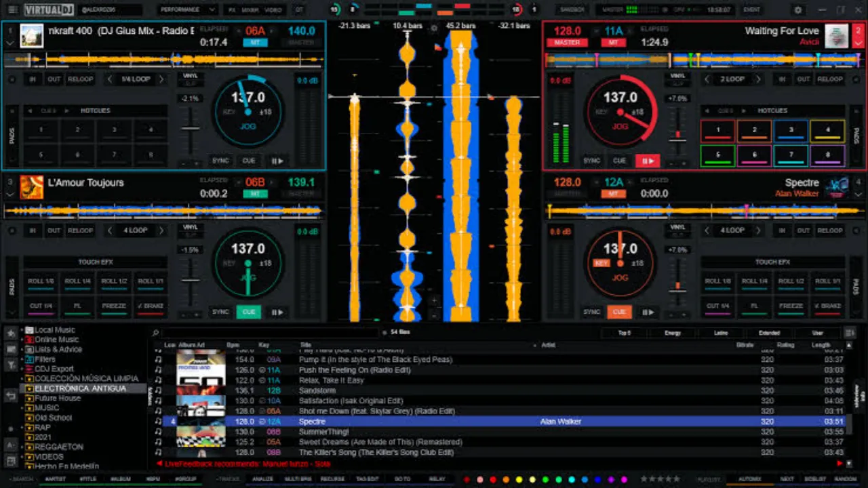Click the L'Amour Toujours album art
Viewport: 868px width, 488px height.
click(31, 187)
